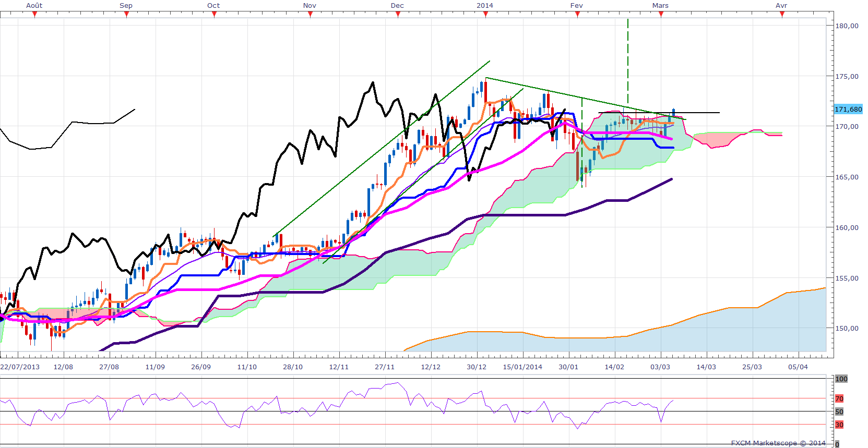The image size is (868, 448).
Task: Click the 28/10 date label
Action: [x=293, y=367]
